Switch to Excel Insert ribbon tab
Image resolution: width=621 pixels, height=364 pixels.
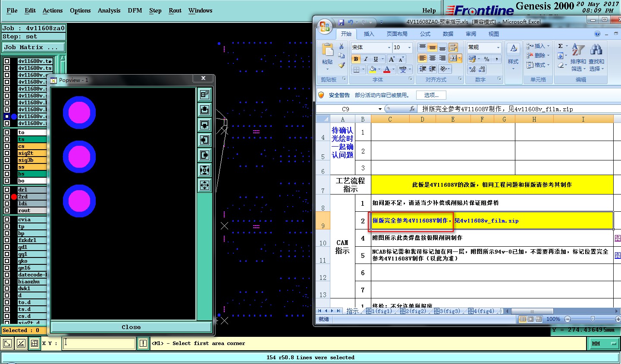369,34
